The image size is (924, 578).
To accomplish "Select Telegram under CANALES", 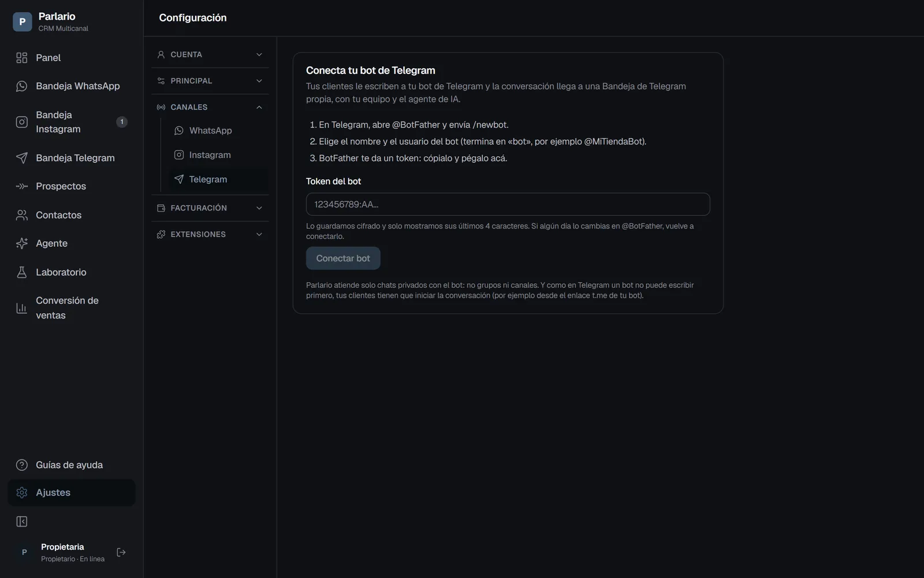I will (x=218, y=179).
